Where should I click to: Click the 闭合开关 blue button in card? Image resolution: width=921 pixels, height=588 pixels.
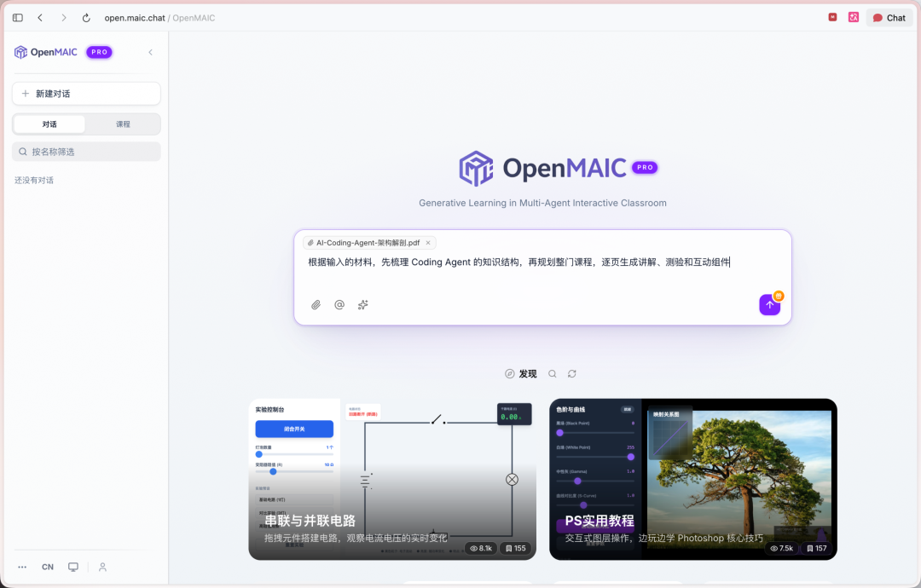(x=294, y=429)
